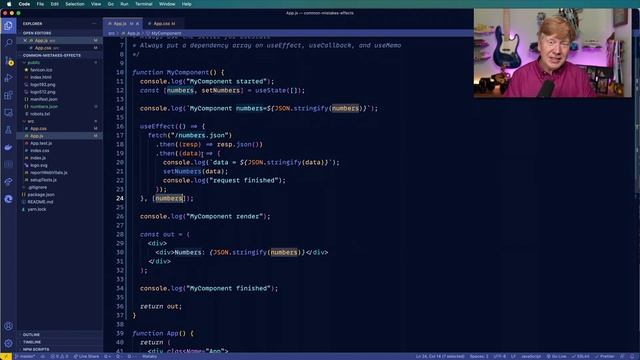Click Prettier status item
Image resolution: width=640 pixels, height=360 pixels.
coord(604,356)
